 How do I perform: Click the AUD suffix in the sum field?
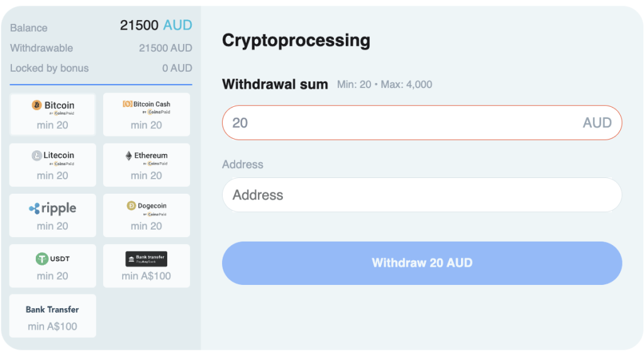click(597, 123)
